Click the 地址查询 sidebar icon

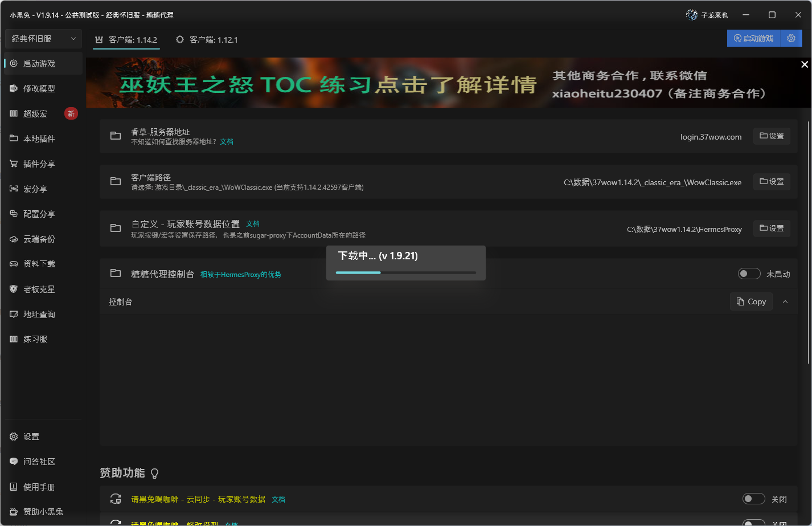click(x=14, y=314)
